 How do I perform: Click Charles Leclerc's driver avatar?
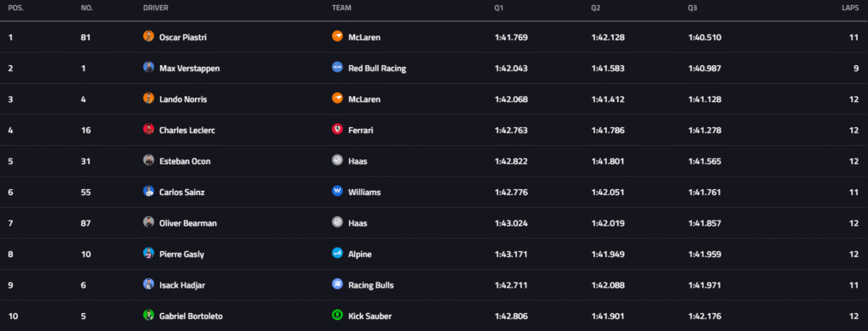(x=148, y=130)
